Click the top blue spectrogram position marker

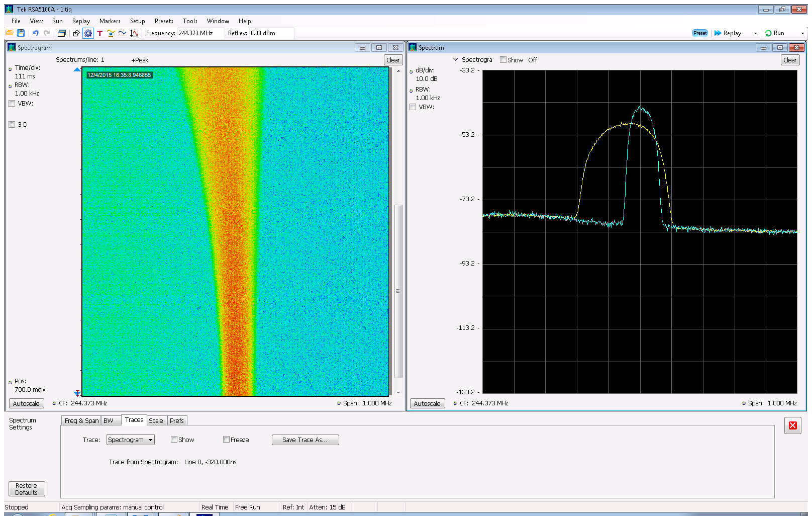point(77,69)
